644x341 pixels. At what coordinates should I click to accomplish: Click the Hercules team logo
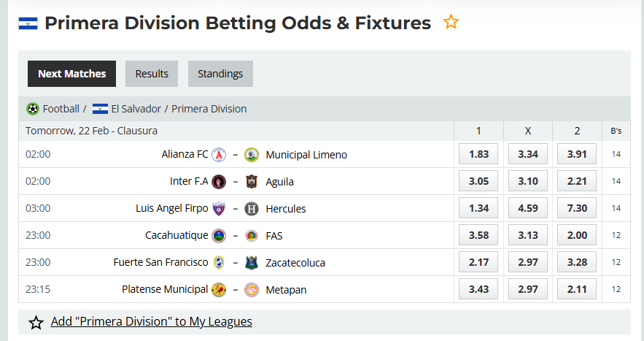click(x=252, y=209)
